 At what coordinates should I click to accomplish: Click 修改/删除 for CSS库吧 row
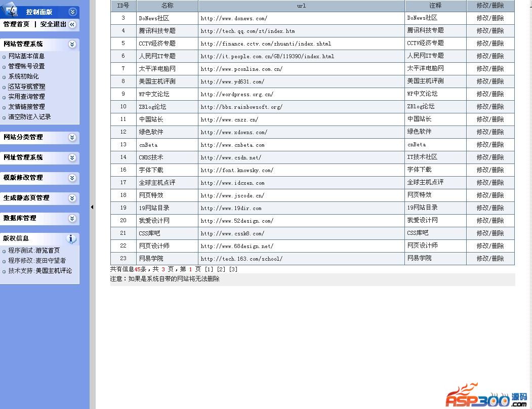pos(490,233)
